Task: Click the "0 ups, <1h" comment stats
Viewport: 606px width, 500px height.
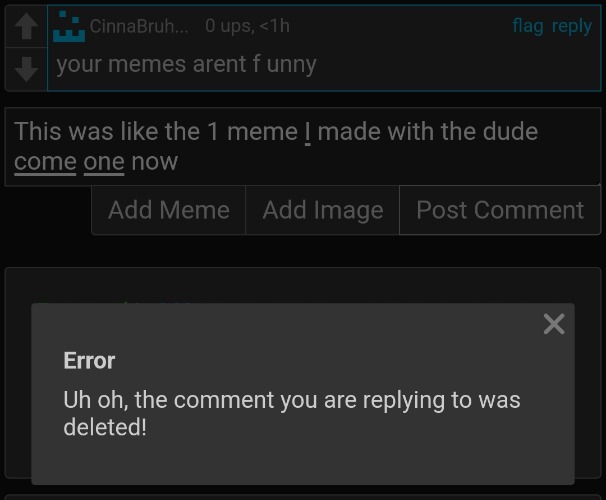Action: click(247, 26)
